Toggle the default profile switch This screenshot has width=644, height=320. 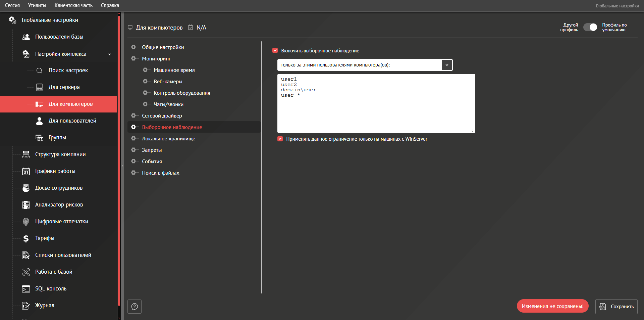[x=590, y=27]
